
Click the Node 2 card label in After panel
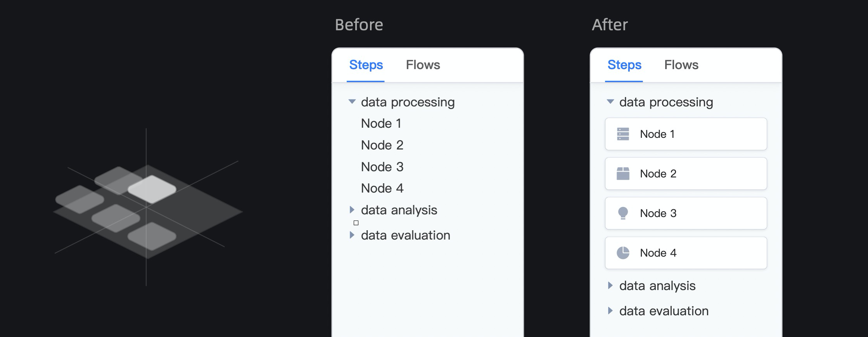point(658,174)
